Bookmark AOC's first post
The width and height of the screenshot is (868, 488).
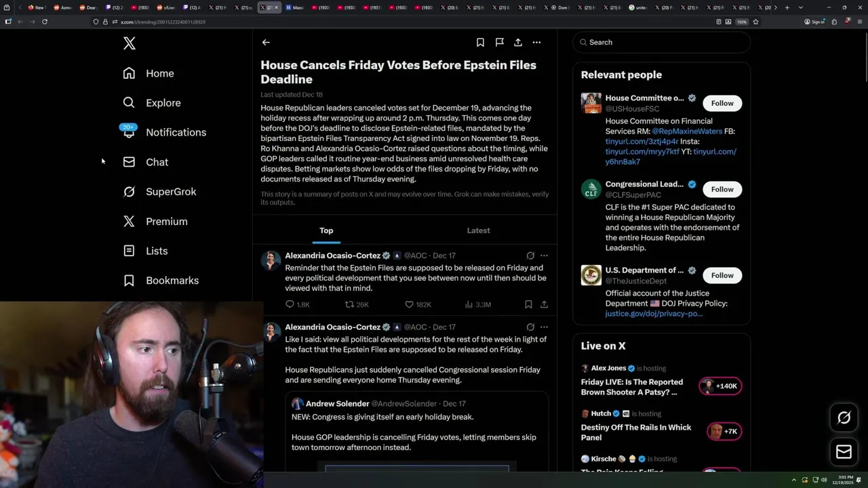click(528, 305)
